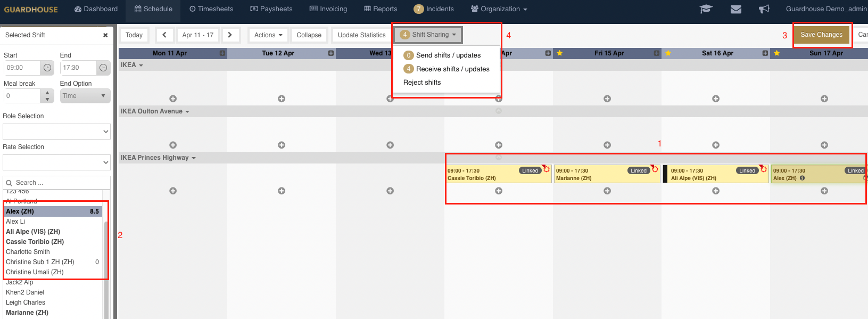Add shift to IKEA Princes Highway on Tuesday

pos(282,191)
